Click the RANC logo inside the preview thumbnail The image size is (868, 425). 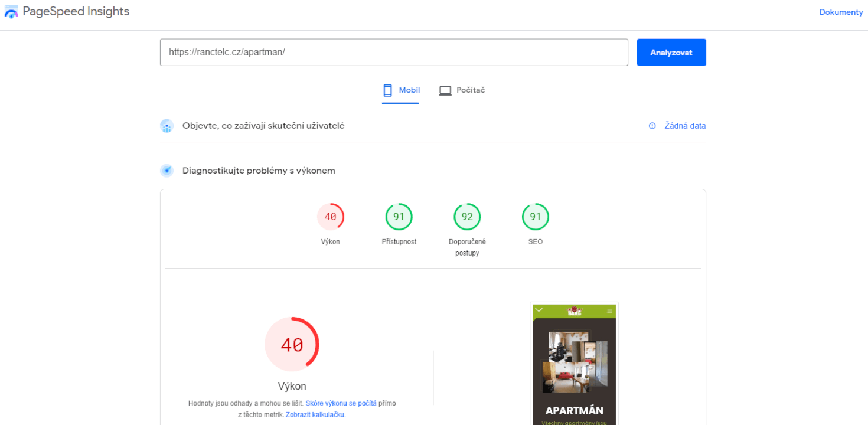574,311
